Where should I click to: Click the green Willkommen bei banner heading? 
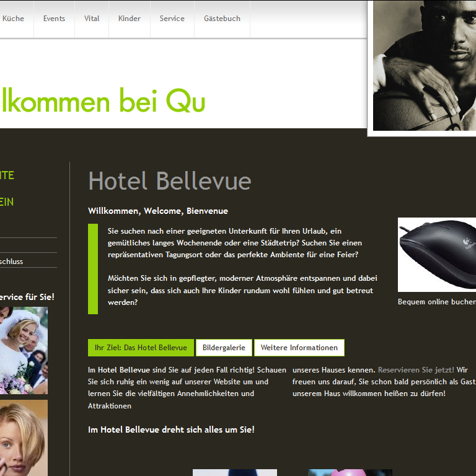pos(102,100)
